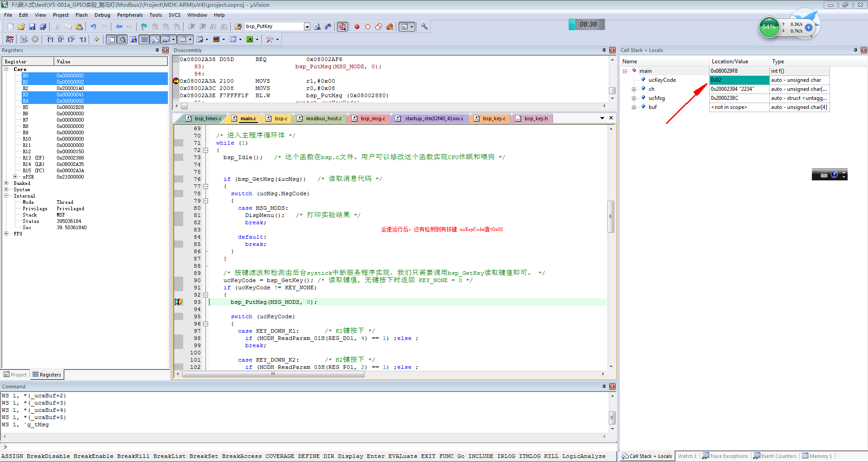The height and width of the screenshot is (462, 868).
Task: Collapse the Core register group
Action: [6, 69]
